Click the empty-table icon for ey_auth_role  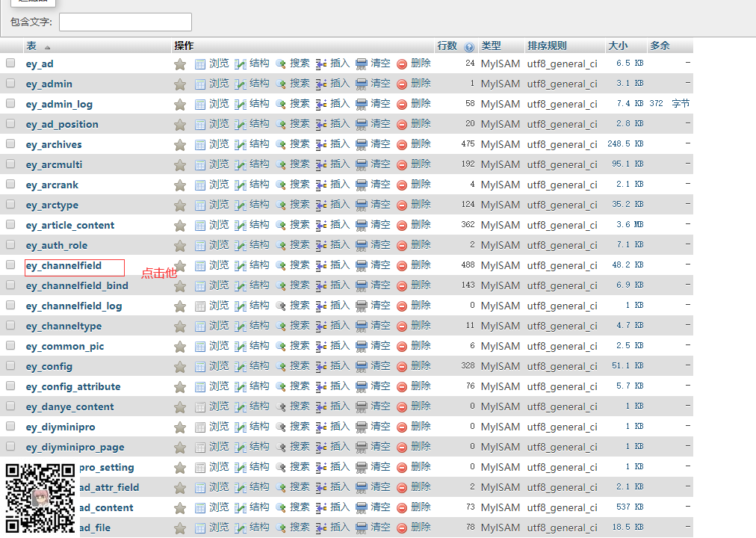point(362,246)
